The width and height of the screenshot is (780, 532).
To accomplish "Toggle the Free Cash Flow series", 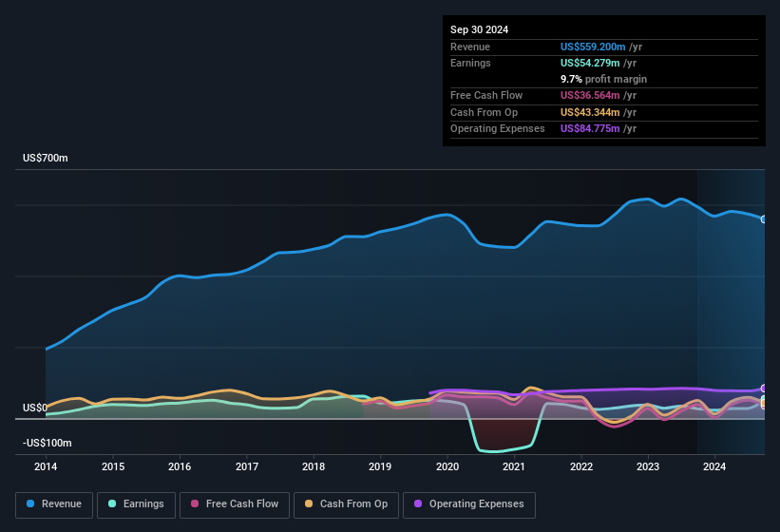I will (236, 503).
